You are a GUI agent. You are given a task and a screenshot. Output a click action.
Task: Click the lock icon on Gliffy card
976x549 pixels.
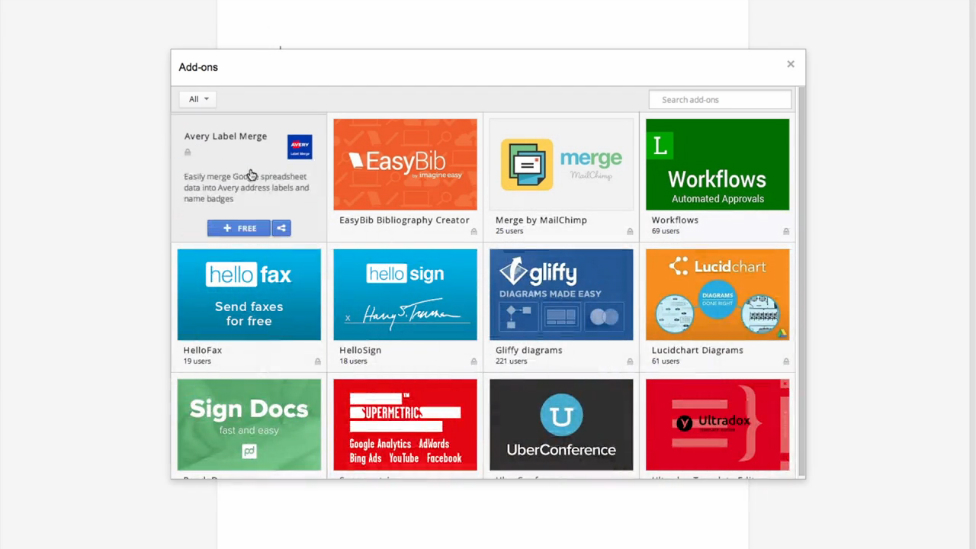(630, 362)
